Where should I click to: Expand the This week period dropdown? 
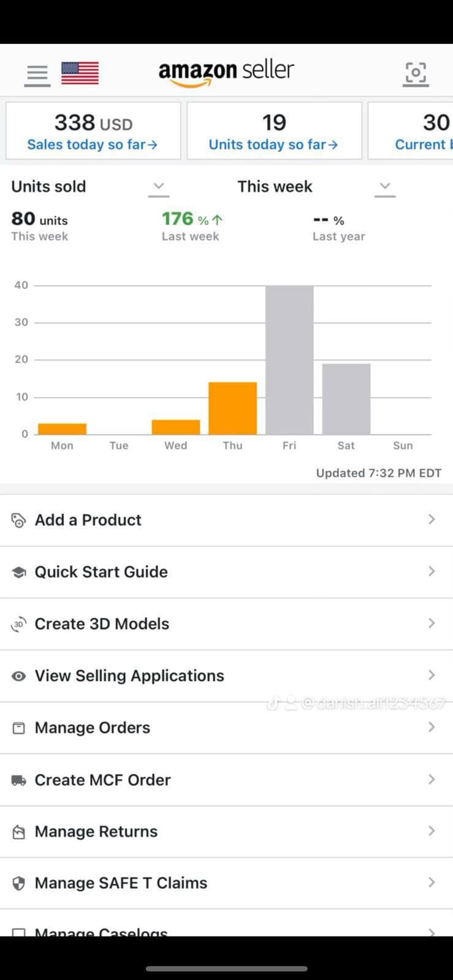(x=385, y=187)
